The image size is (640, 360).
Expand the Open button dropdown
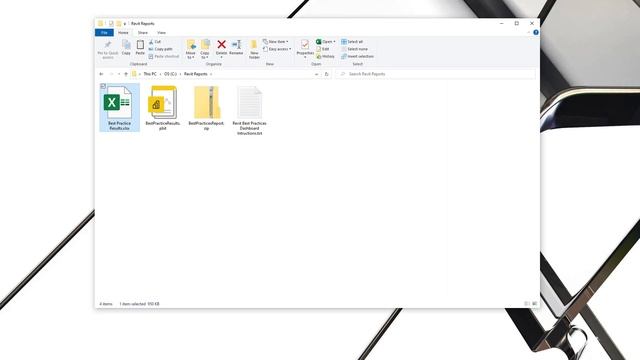(x=334, y=42)
